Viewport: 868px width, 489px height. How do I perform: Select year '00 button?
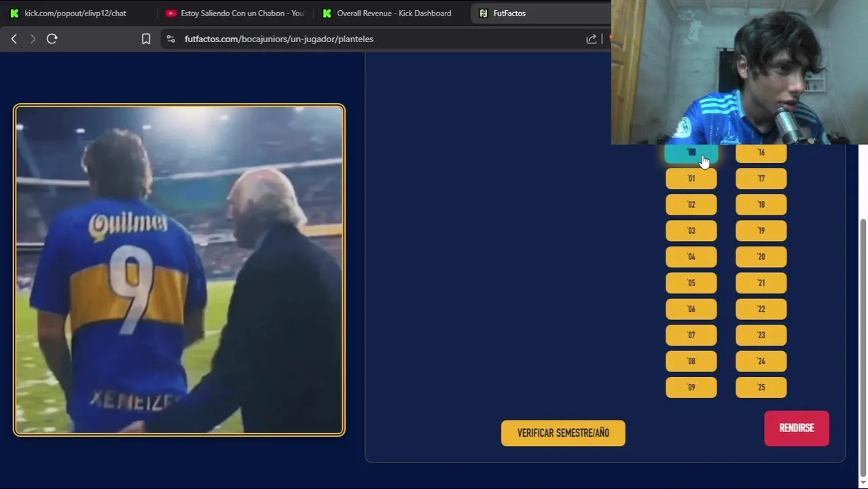point(691,153)
